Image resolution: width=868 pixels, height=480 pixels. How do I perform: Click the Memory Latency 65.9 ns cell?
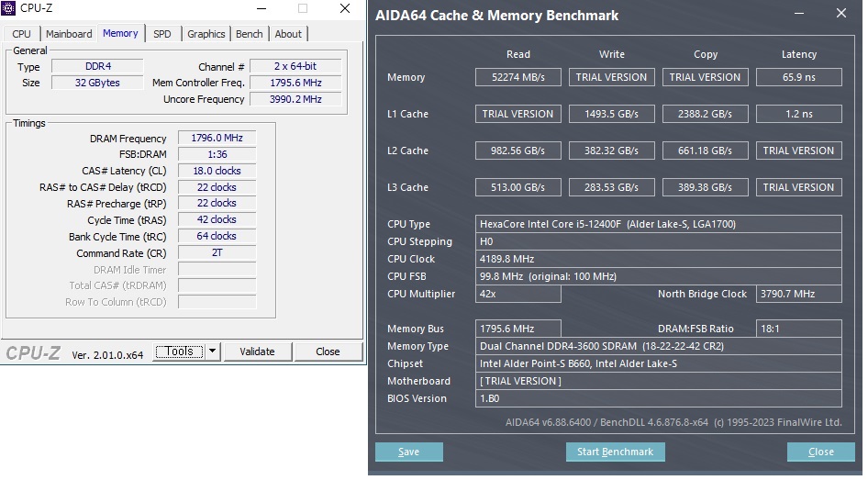coord(799,77)
